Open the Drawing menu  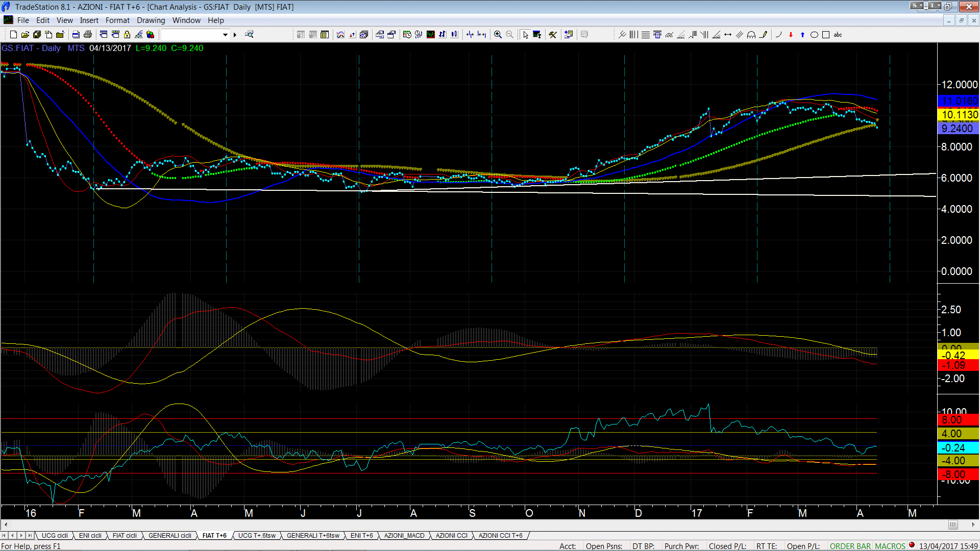[x=151, y=20]
